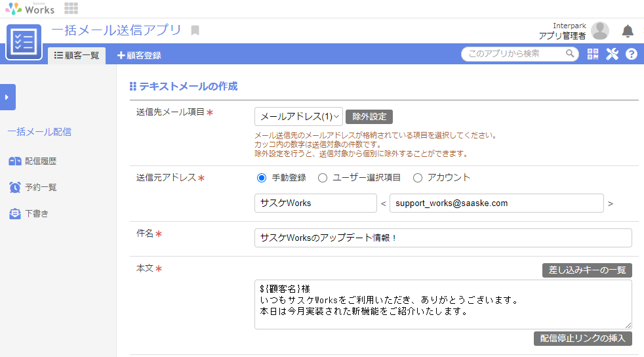Open the user avatar profile

click(x=599, y=31)
